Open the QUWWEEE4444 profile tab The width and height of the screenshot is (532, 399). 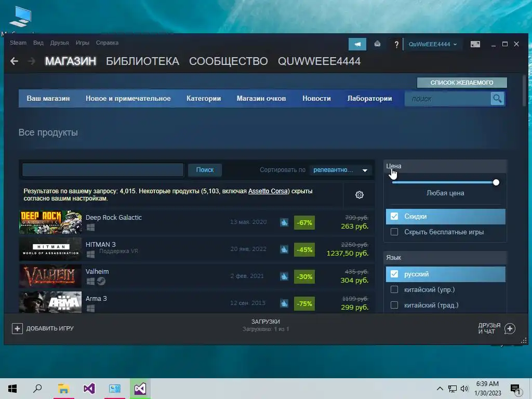click(x=320, y=61)
